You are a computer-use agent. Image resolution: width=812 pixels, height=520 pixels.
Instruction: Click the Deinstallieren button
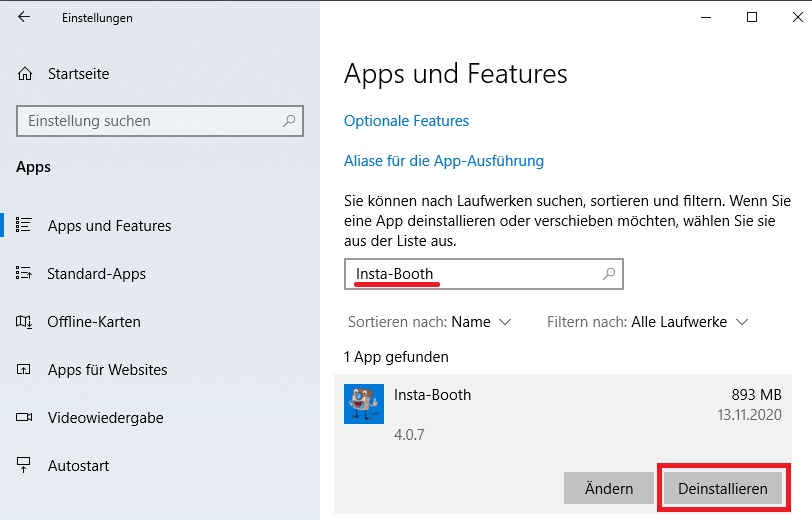pyautogui.click(x=723, y=488)
